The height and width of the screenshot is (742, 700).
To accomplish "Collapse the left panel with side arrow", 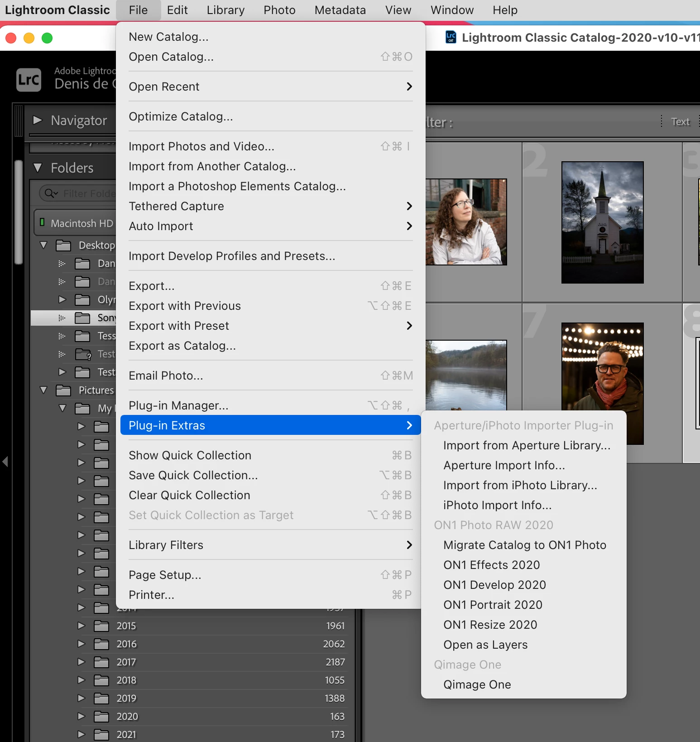I will point(5,462).
